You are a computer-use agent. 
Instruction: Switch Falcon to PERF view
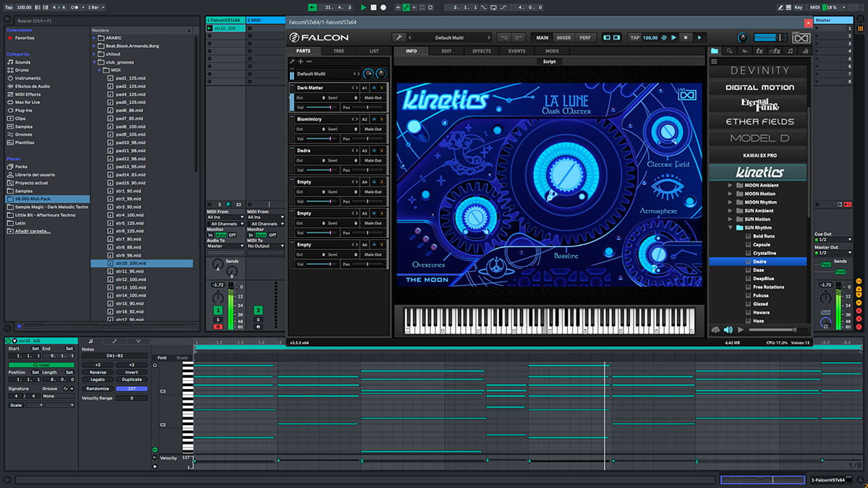(x=584, y=37)
